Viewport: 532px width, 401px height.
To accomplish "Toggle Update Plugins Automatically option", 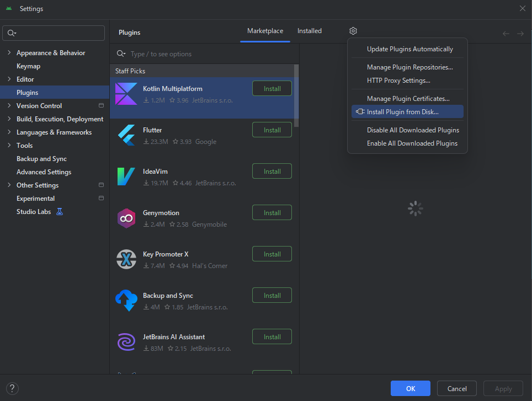I will pos(409,49).
